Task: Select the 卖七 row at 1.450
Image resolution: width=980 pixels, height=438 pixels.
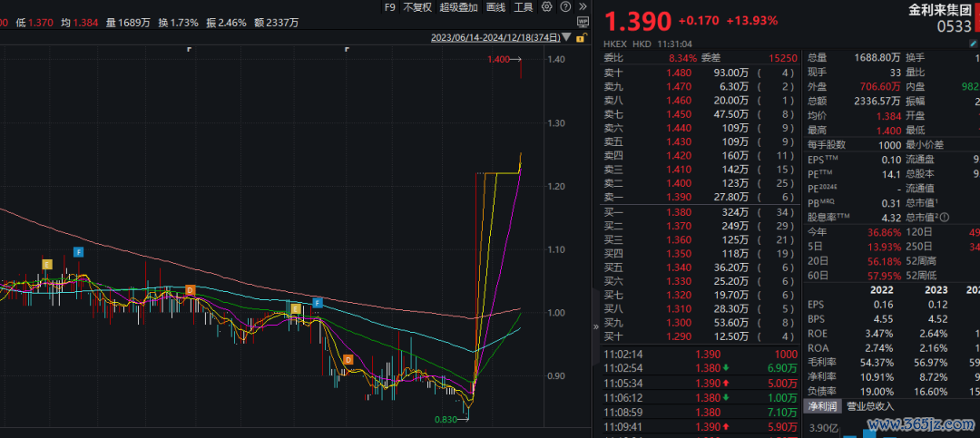Action: (701, 113)
